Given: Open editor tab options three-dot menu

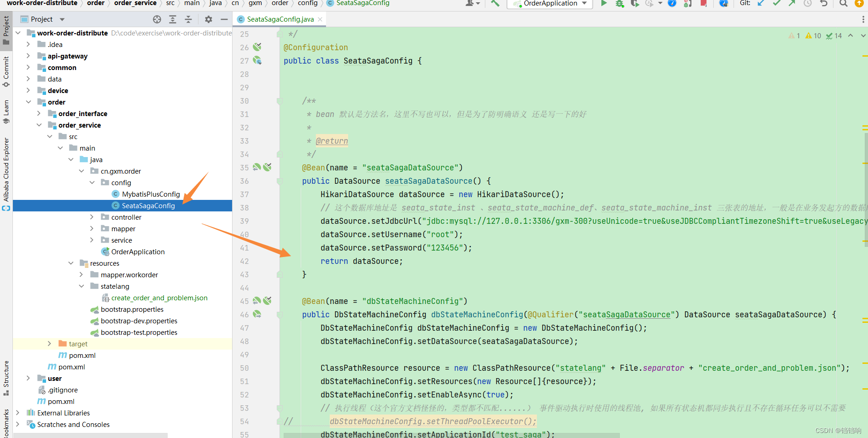Looking at the screenshot, I should click(x=863, y=19).
